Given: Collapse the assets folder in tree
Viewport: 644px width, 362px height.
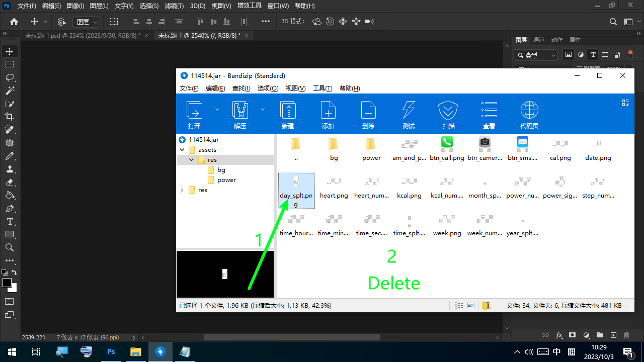Looking at the screenshot, I should (182, 150).
